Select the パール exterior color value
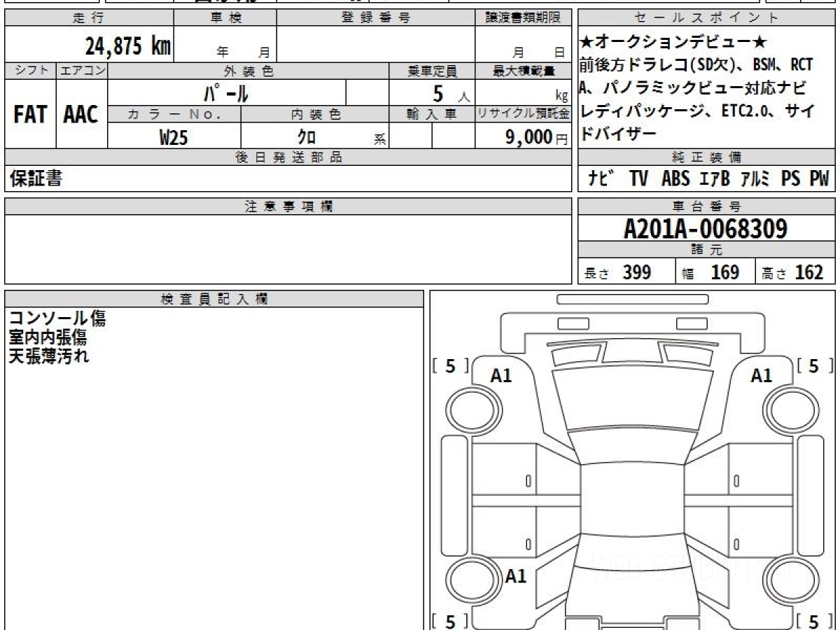The height and width of the screenshot is (630, 840). (x=226, y=92)
